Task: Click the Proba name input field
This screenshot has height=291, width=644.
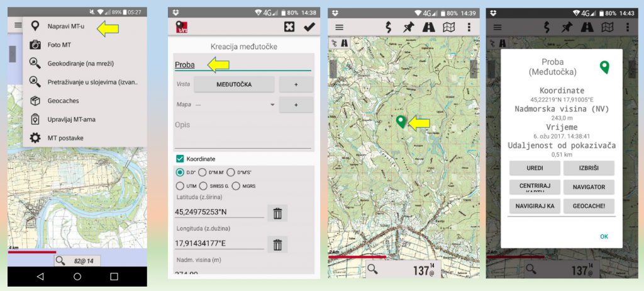Action: 242,65
